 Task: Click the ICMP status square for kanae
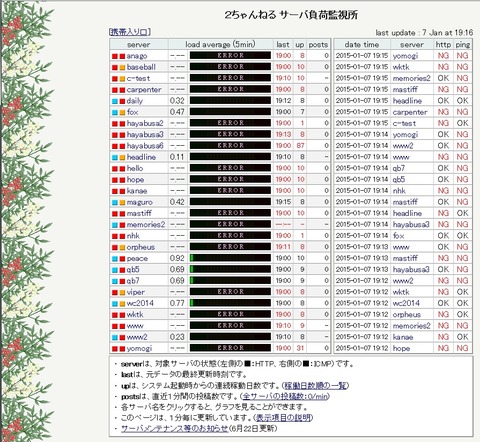(x=122, y=191)
